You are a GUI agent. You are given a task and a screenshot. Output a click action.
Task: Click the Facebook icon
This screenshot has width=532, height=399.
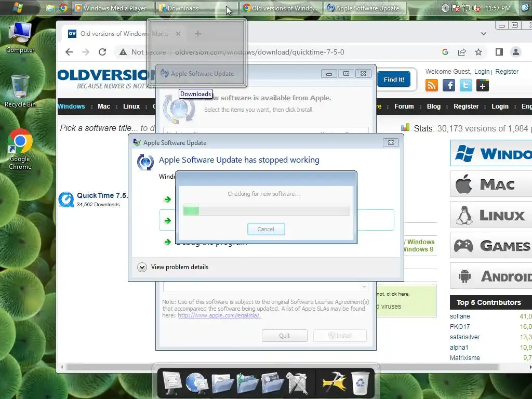click(x=448, y=85)
